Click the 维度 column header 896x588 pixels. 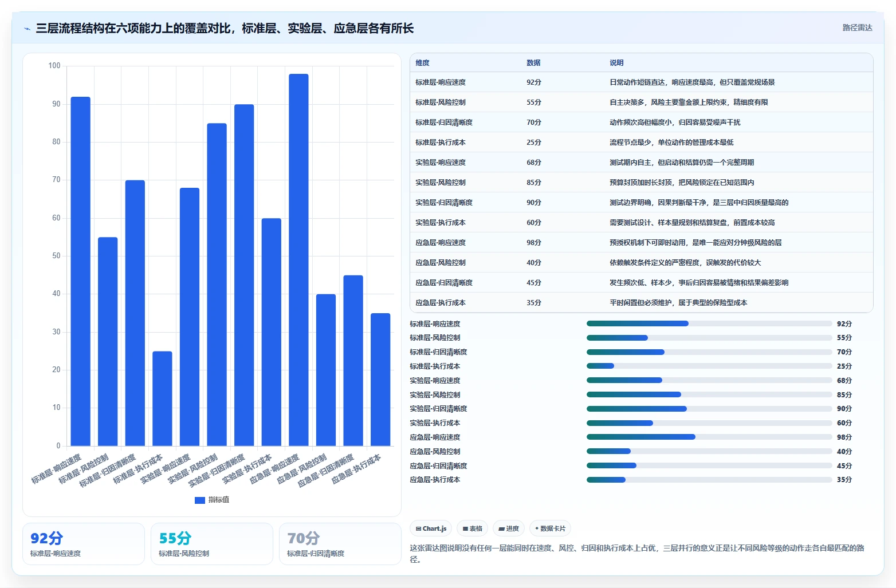422,63
